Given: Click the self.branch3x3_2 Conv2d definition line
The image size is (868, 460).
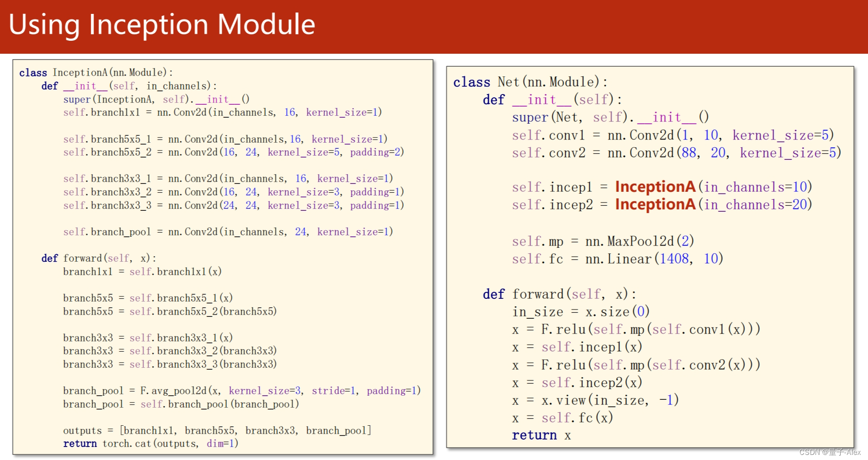Looking at the screenshot, I should coord(234,192).
